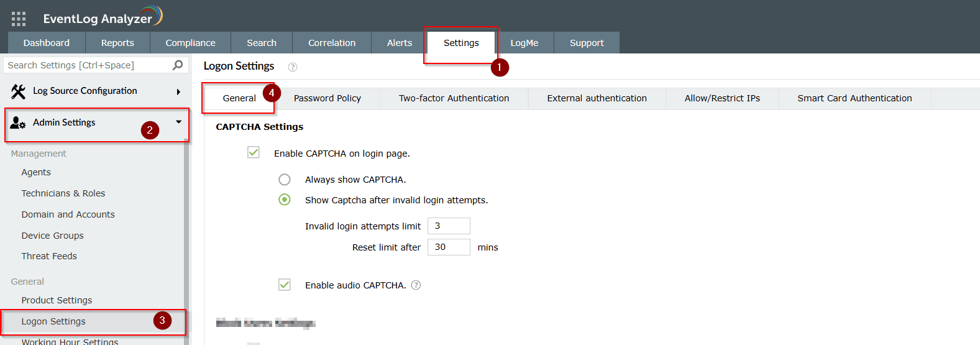Click the Invalid login attempts limit field

pyautogui.click(x=448, y=226)
